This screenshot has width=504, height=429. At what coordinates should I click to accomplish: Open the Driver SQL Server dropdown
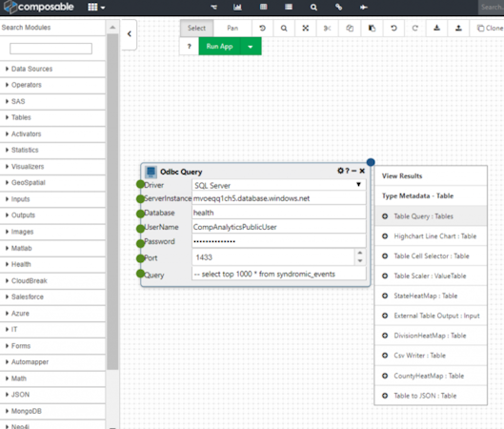[279, 185]
